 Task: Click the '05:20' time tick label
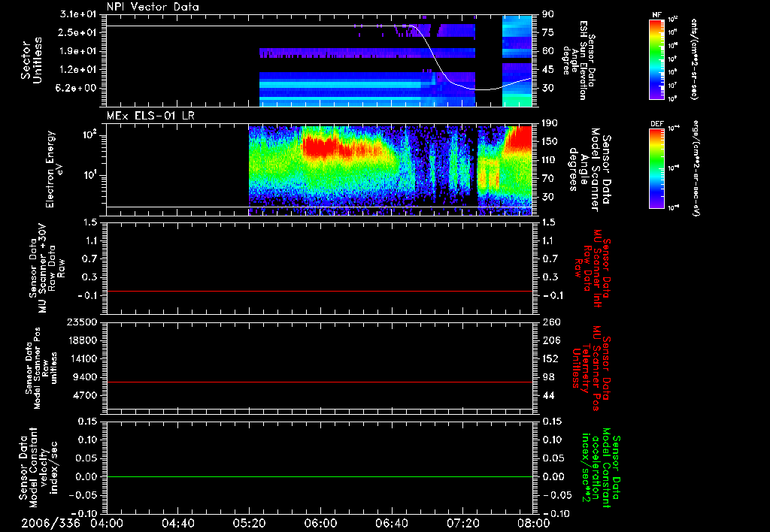pos(250,523)
